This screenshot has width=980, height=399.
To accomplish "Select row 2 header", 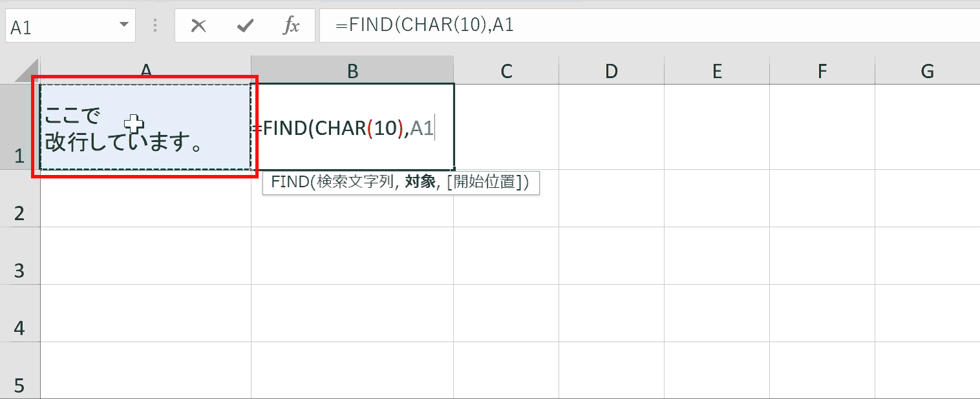I will click(20, 198).
